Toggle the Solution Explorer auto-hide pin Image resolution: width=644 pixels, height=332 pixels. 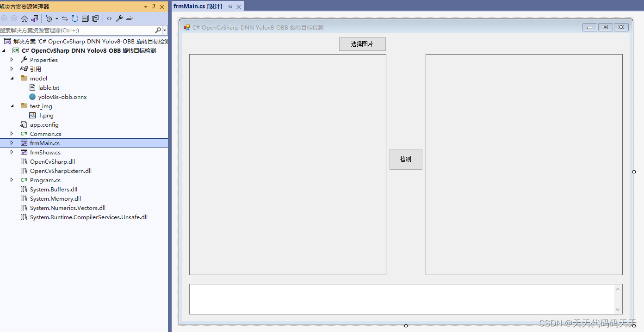click(x=153, y=6)
